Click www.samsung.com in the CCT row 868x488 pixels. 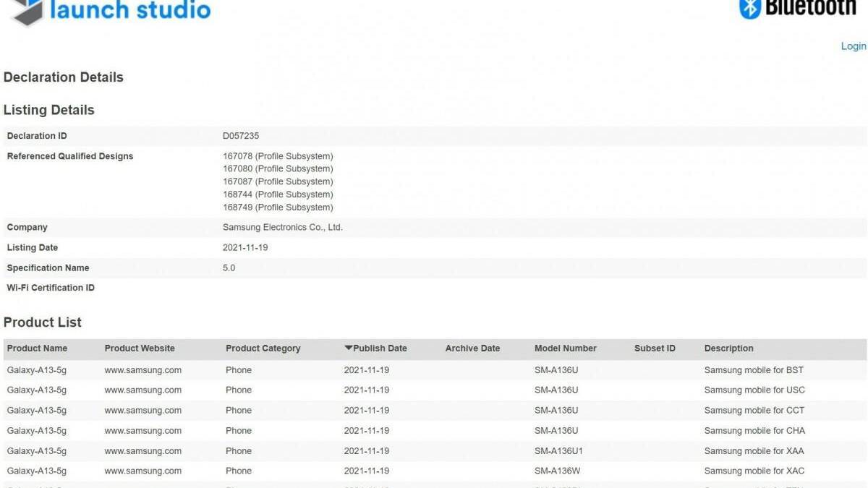tap(143, 411)
